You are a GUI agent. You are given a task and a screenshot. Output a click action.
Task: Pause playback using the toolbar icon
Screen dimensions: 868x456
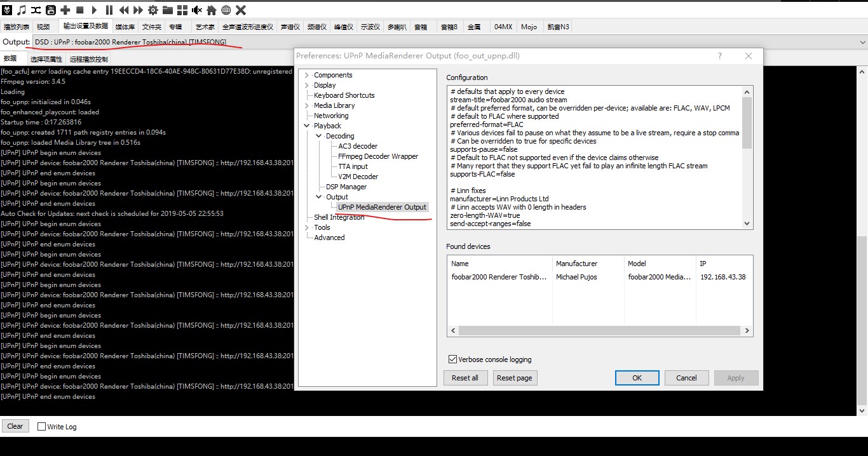(x=109, y=10)
